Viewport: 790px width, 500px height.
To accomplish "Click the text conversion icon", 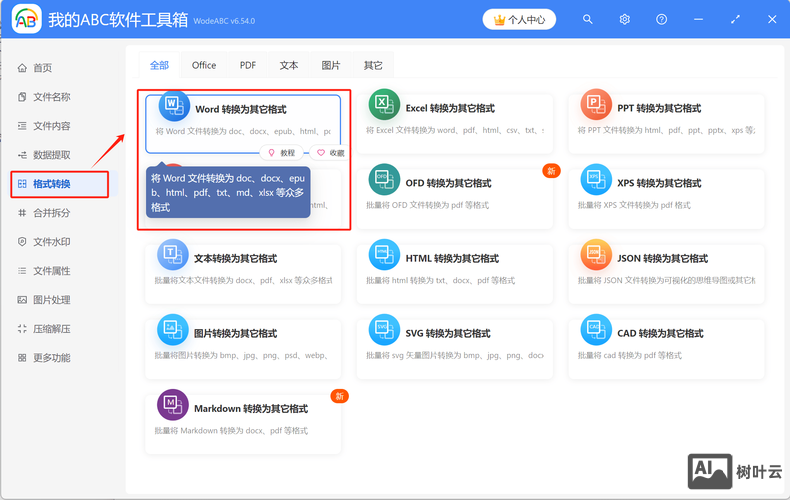I will point(173,255).
